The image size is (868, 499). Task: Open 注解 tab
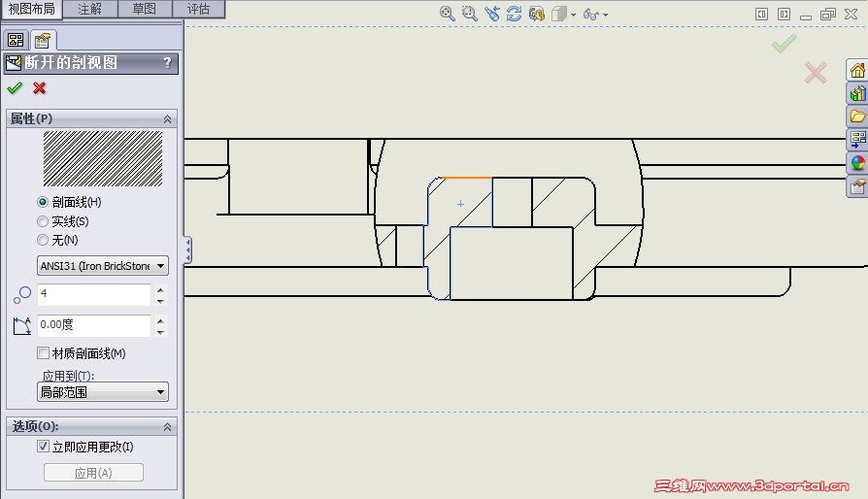pos(90,9)
